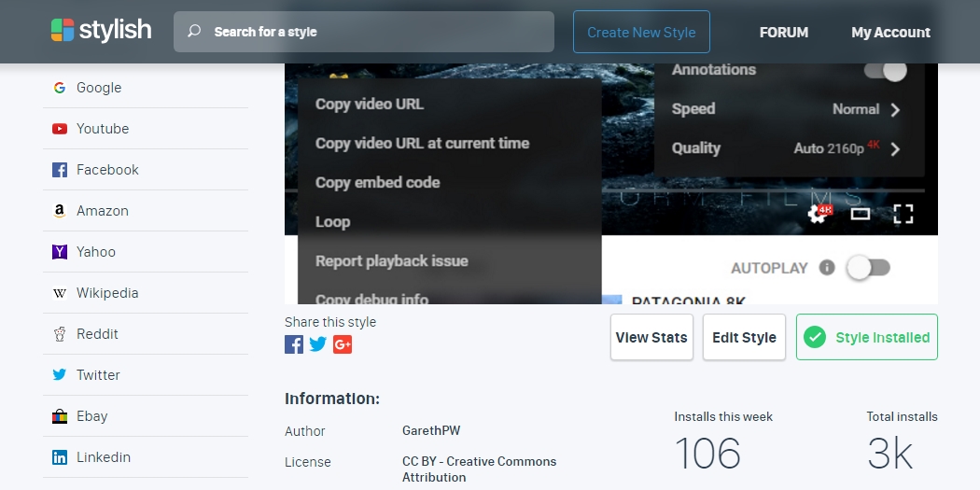
Task: Click the Youtube category label
Action: click(103, 129)
